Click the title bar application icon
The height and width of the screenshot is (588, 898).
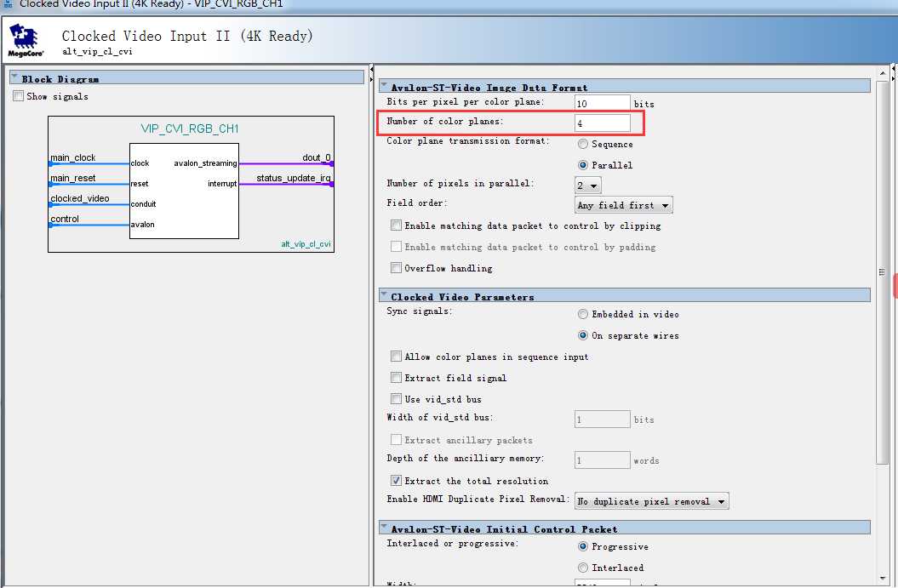[8, 3]
